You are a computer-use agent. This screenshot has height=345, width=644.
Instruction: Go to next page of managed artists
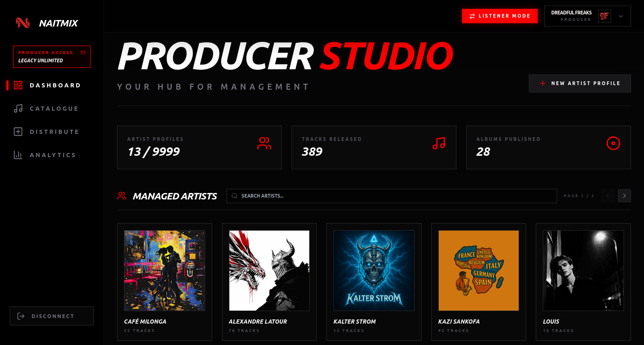coord(624,196)
